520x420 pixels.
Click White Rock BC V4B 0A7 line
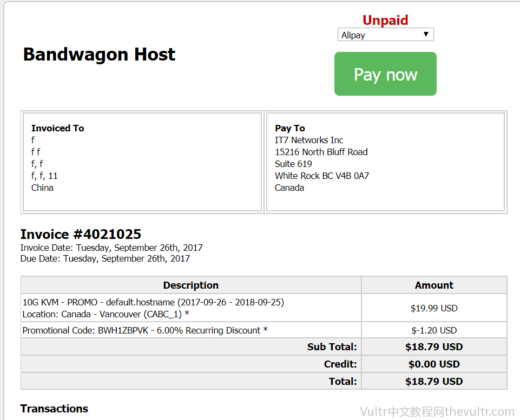click(321, 176)
